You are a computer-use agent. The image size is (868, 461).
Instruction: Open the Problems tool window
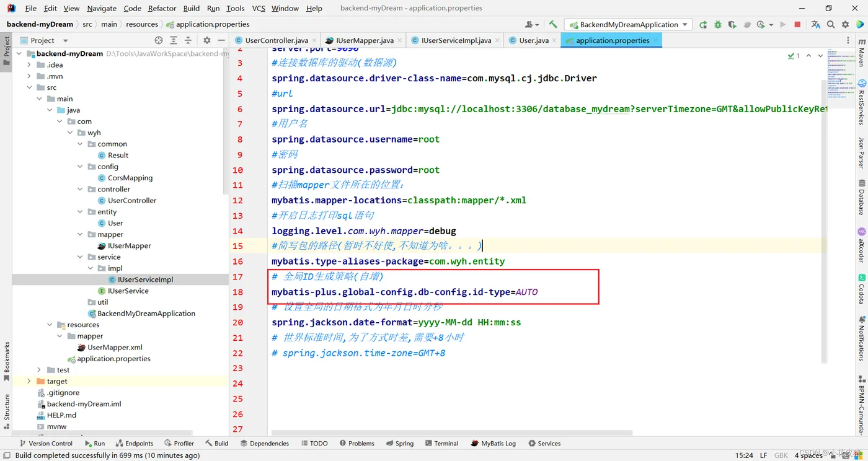pos(356,443)
